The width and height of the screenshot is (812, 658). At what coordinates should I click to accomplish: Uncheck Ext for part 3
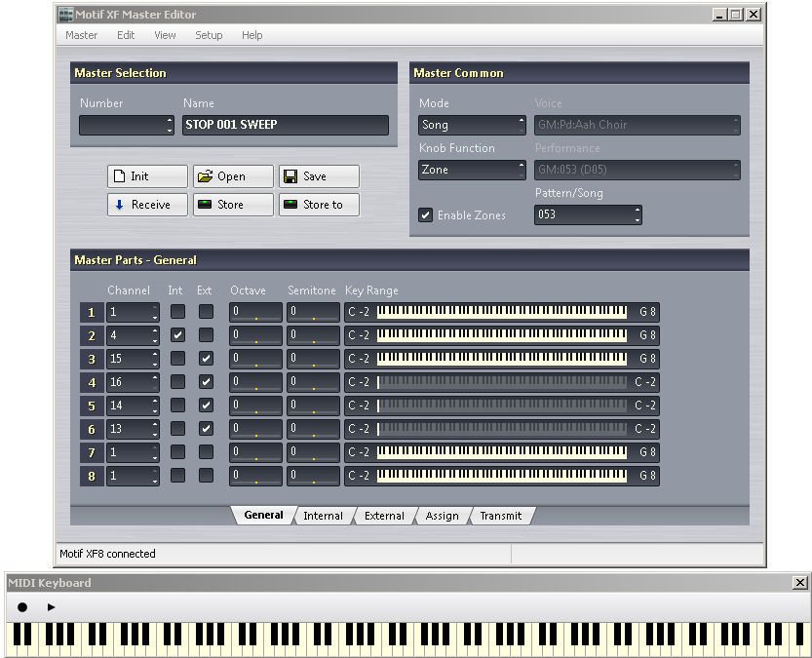point(206,359)
